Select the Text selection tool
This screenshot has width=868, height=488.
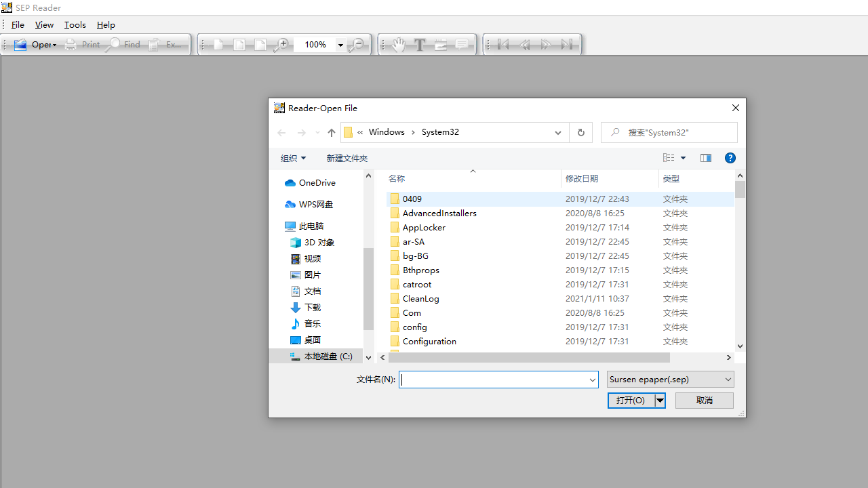point(420,45)
